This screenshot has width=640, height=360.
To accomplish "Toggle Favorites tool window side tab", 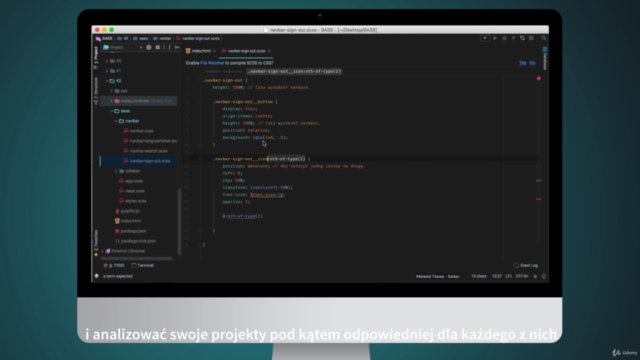I will tap(96, 242).
